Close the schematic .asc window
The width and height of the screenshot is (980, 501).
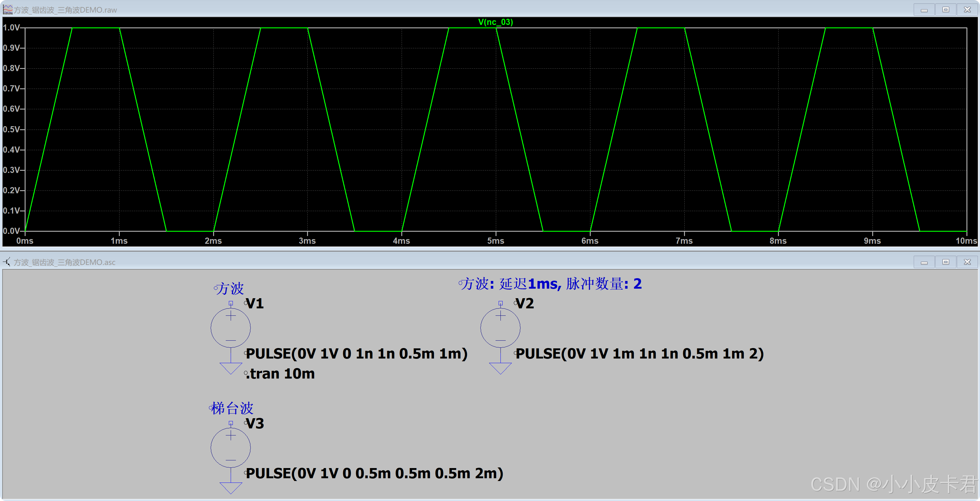click(x=967, y=262)
